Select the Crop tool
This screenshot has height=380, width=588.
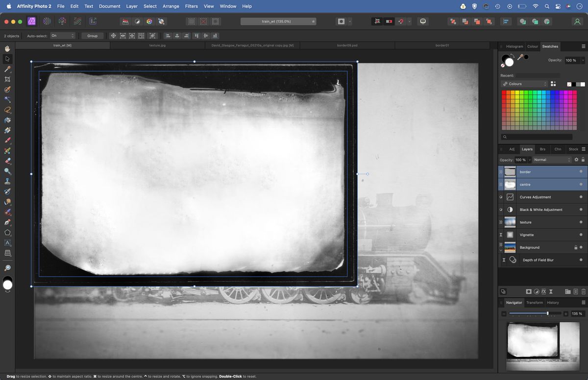point(7,79)
